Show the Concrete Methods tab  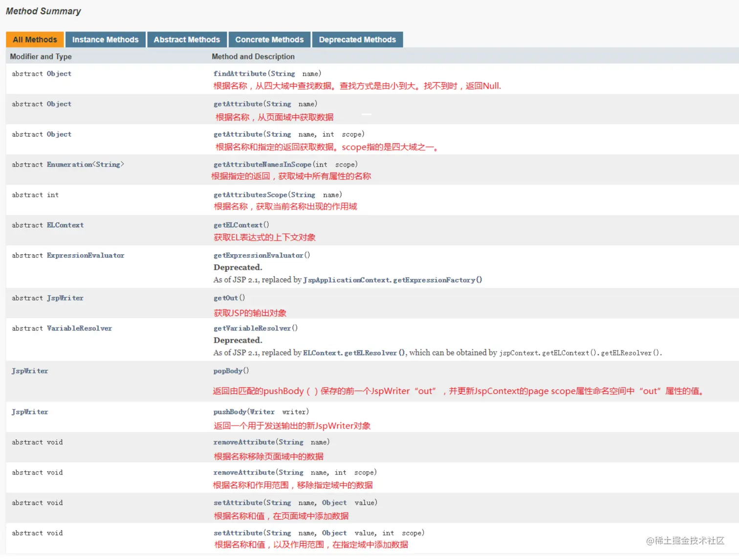pos(269,40)
